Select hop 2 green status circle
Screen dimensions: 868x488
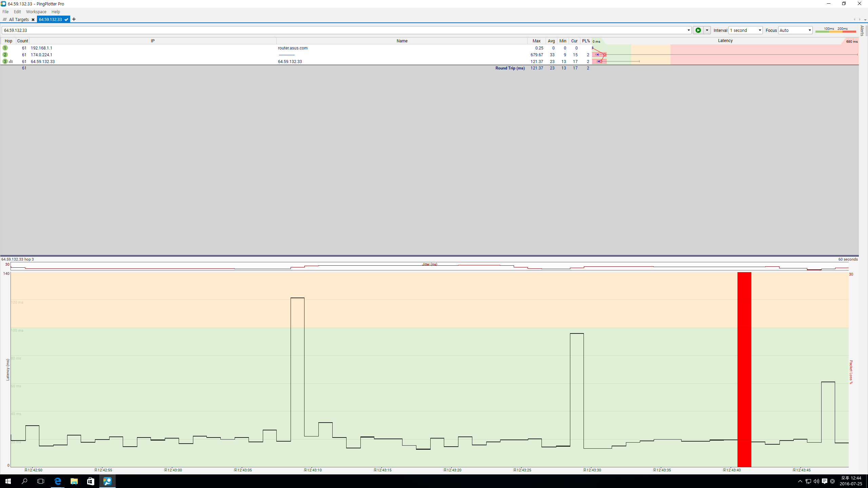point(5,55)
